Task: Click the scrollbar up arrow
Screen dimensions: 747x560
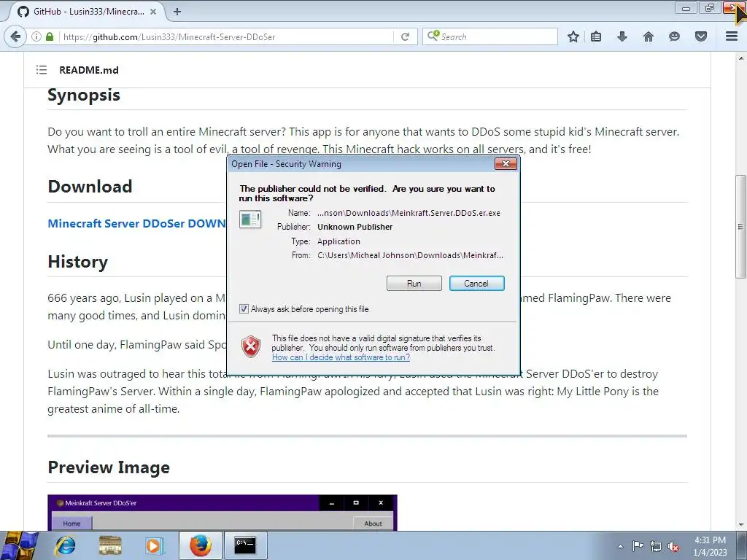Action: click(x=740, y=58)
